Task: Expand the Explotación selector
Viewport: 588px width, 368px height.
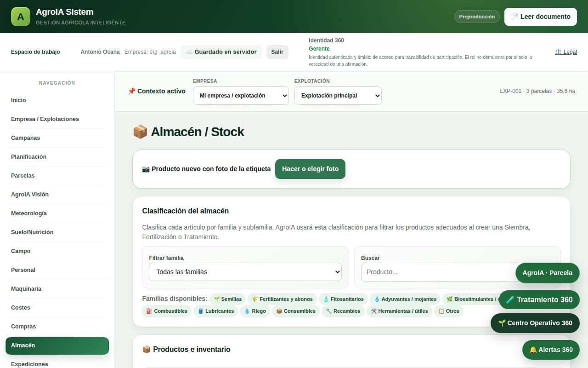Action: [x=338, y=96]
